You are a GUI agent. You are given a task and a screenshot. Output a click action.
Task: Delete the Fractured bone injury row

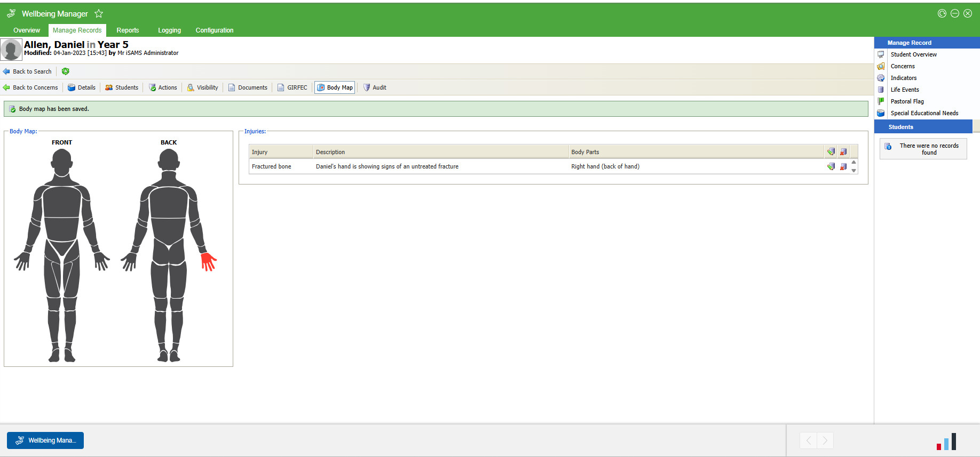(843, 166)
